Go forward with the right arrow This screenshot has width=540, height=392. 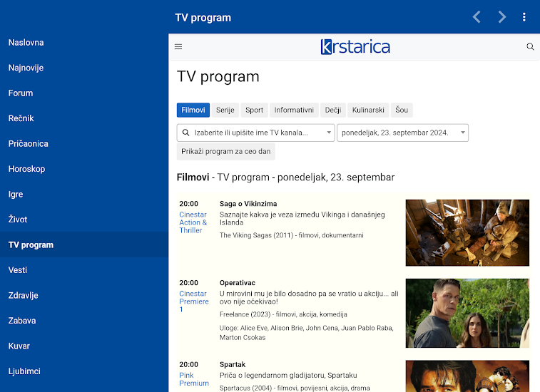click(502, 17)
